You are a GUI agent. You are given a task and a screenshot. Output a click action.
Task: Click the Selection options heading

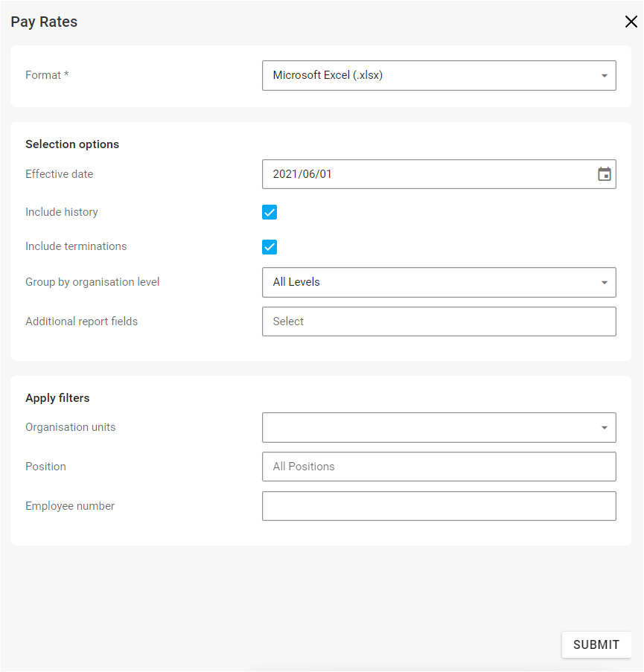(x=72, y=144)
